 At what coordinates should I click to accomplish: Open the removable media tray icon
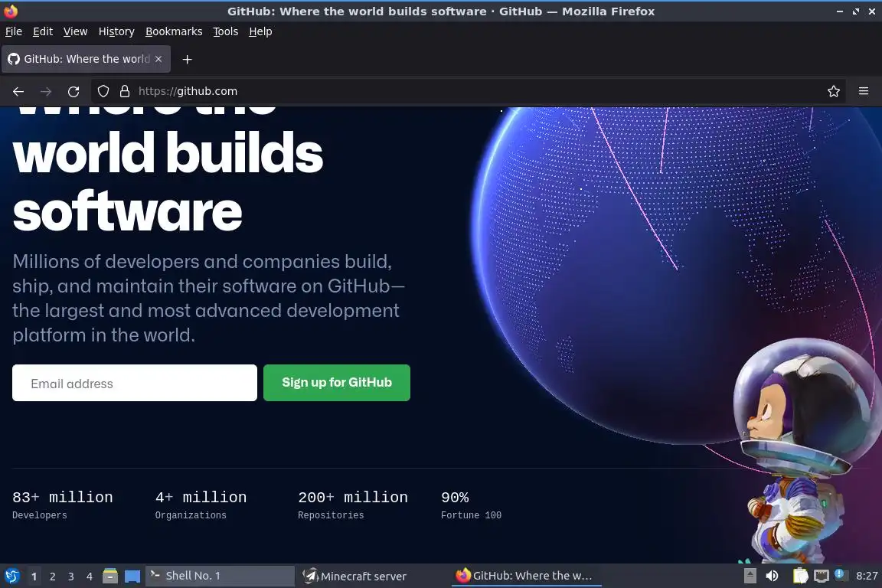click(x=750, y=576)
